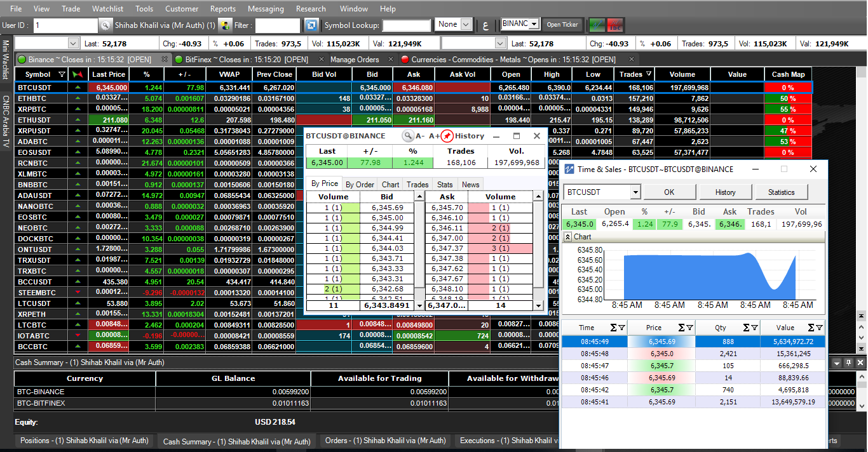Click the Statistics button

781,192
